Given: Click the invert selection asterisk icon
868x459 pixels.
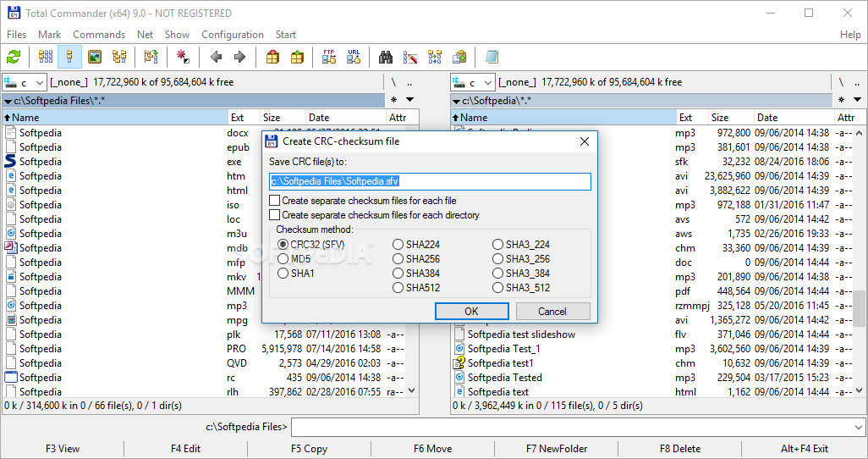Looking at the screenshot, I should point(183,57).
